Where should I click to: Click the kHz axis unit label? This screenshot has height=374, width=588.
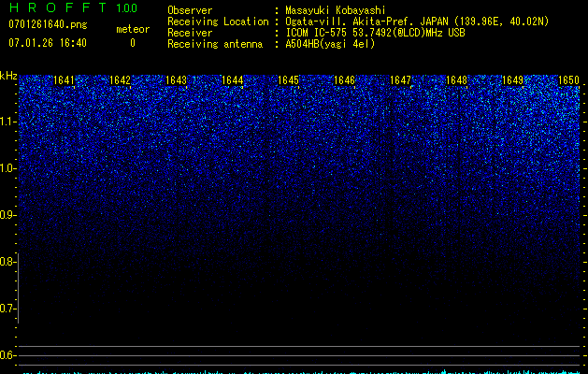(x=8, y=76)
